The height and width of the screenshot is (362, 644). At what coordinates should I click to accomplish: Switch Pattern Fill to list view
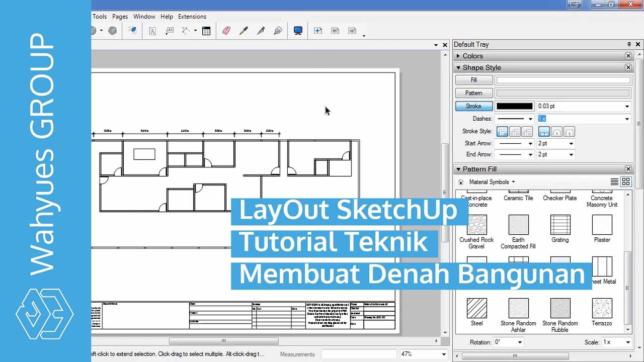point(614,182)
